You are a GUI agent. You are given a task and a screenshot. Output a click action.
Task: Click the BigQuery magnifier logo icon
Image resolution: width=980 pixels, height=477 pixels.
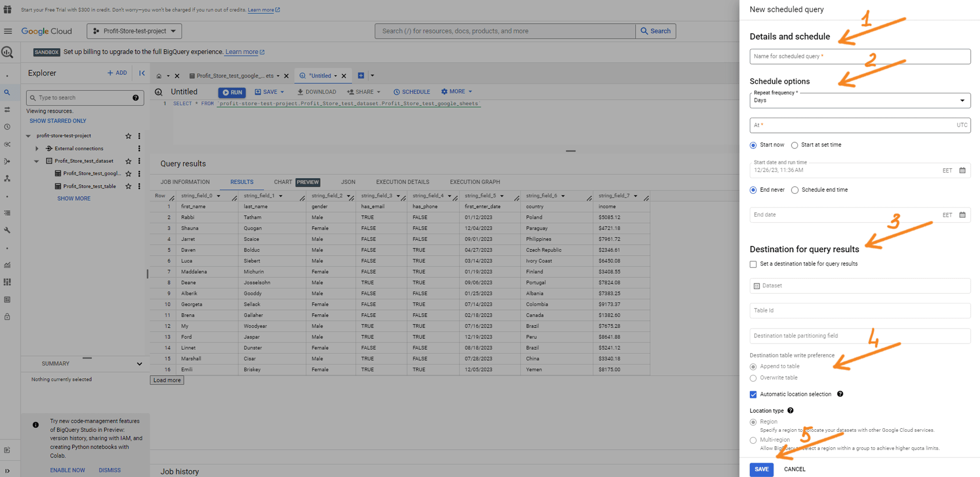7,52
